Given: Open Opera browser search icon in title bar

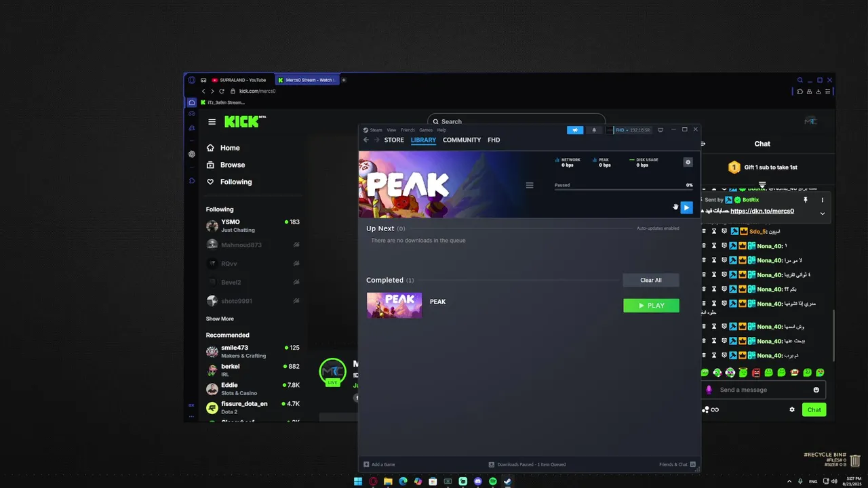Looking at the screenshot, I should 800,80.
